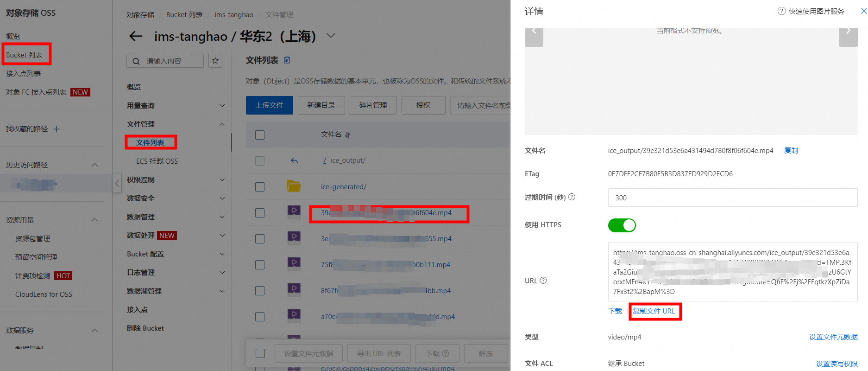The width and height of the screenshot is (868, 371).
Task: Open Bucket 列表 in left navigation
Action: (x=25, y=55)
